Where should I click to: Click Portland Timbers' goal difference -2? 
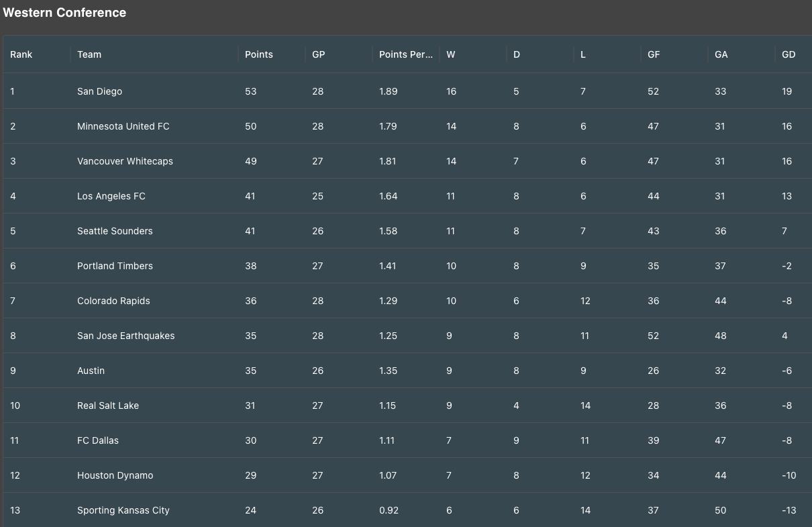pyautogui.click(x=787, y=266)
